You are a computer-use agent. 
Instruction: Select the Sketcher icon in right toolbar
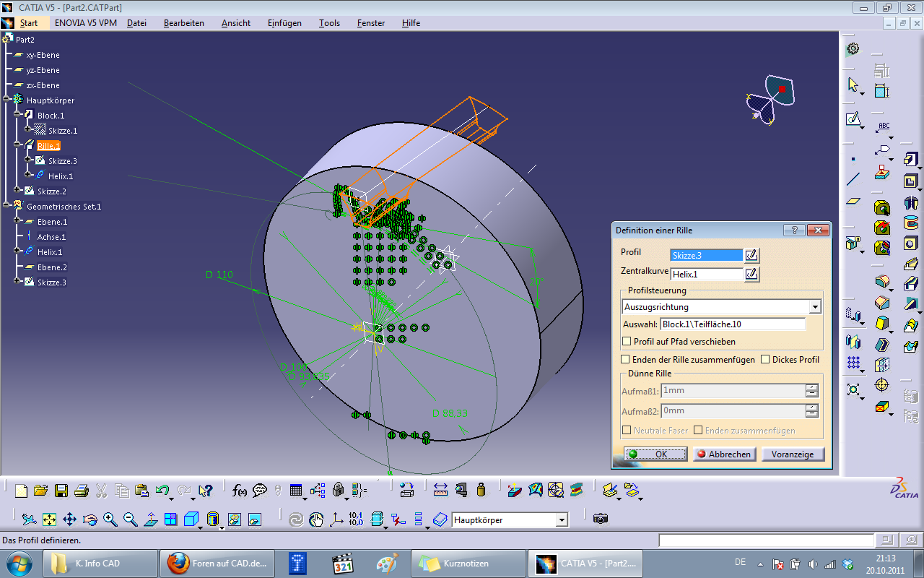tap(854, 118)
